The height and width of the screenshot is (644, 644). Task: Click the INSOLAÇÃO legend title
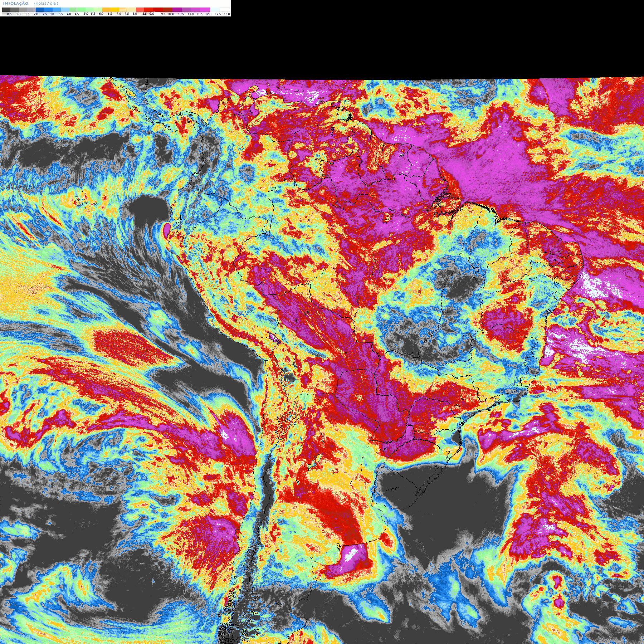16,3
